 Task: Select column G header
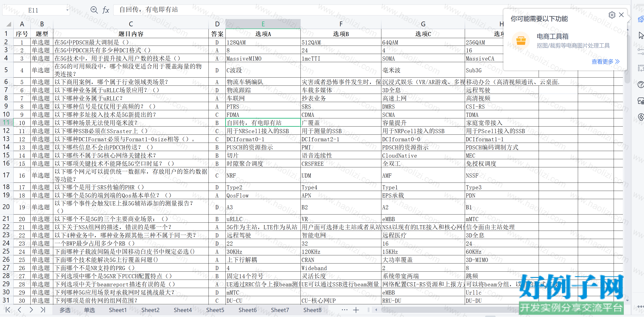click(x=423, y=24)
